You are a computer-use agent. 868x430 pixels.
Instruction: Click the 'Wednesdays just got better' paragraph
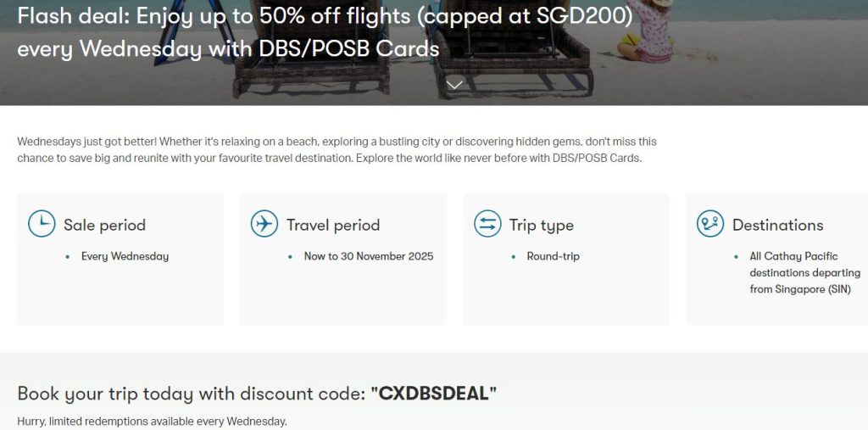337,150
